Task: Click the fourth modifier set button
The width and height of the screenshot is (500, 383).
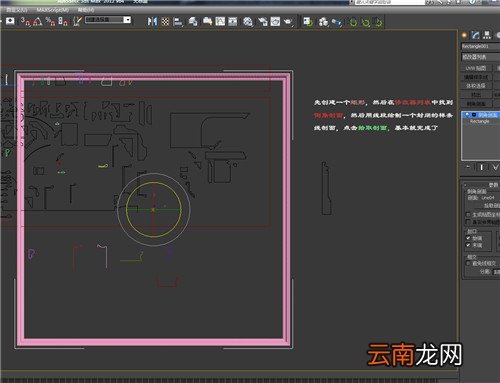Action: point(476,95)
